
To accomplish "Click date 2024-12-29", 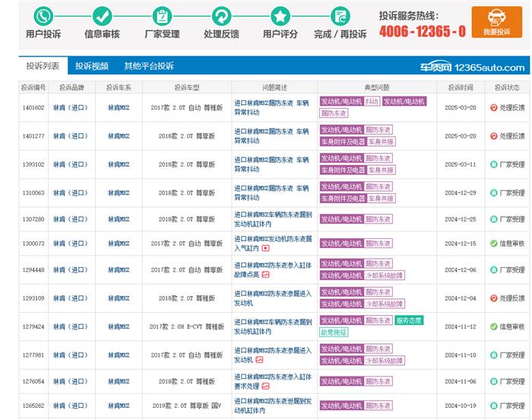I will [x=461, y=192].
